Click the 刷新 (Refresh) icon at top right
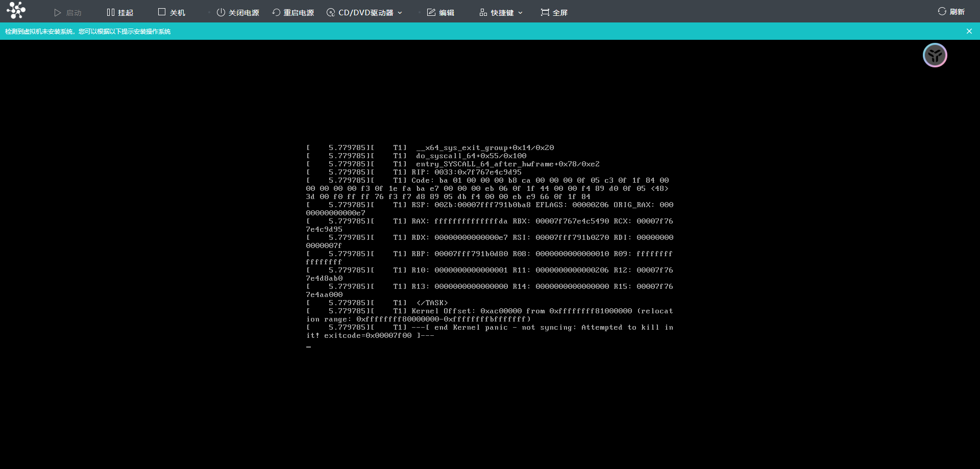This screenshot has height=469, width=980. (x=942, y=11)
